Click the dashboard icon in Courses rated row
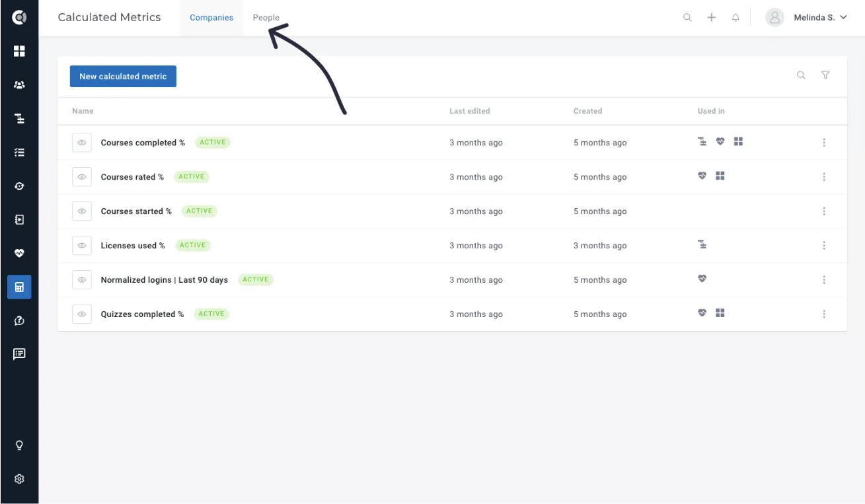Image resolution: width=865 pixels, height=504 pixels. click(720, 176)
